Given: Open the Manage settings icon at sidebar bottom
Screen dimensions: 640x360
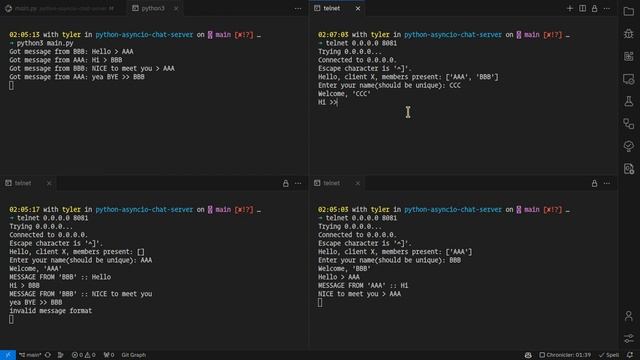Looking at the screenshot, I should click(x=629, y=338).
